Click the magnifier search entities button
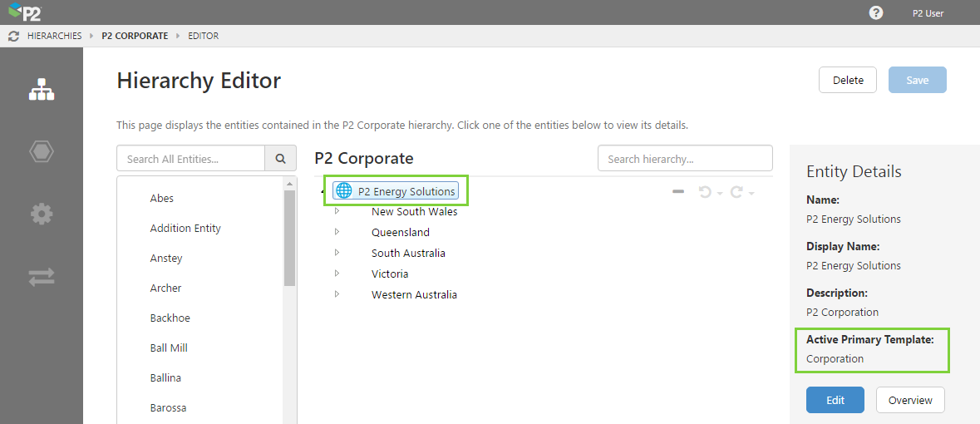The image size is (980, 424). click(x=280, y=159)
